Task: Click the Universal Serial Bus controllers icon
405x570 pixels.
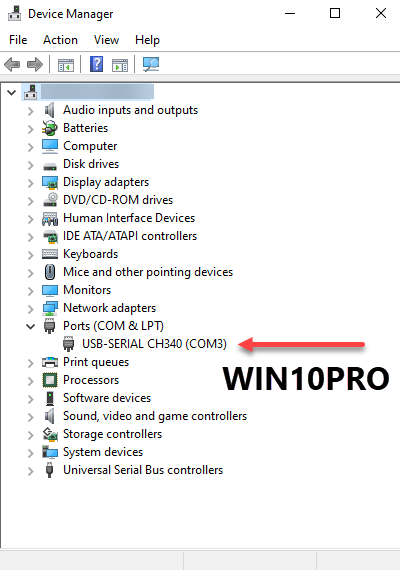Action: coord(50,470)
